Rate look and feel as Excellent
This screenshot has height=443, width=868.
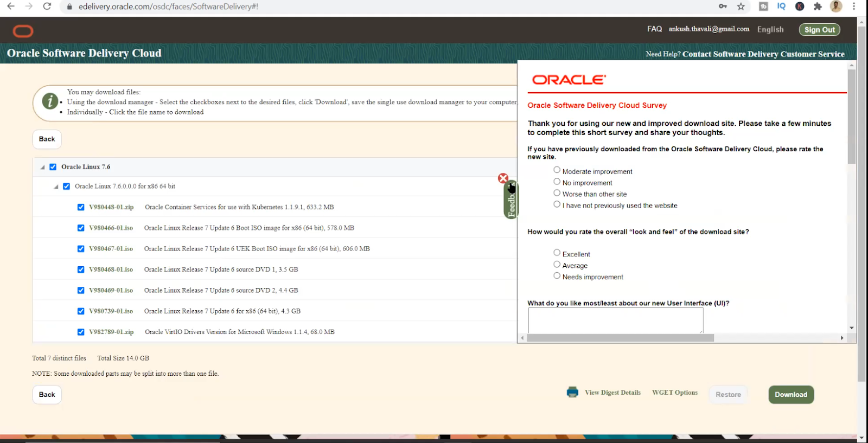pos(557,253)
